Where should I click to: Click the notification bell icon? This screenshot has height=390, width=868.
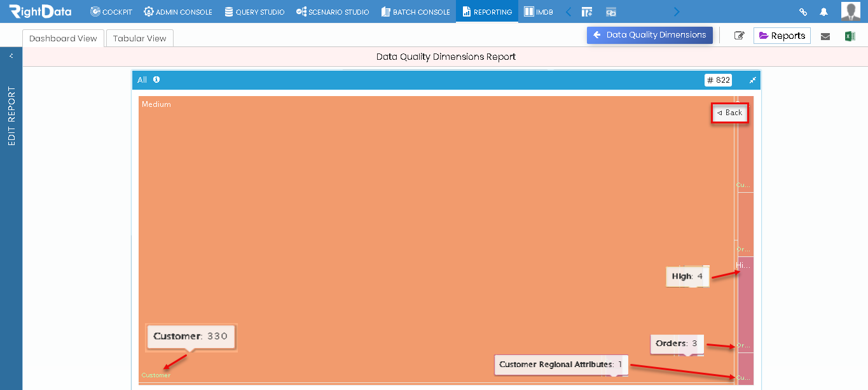823,12
